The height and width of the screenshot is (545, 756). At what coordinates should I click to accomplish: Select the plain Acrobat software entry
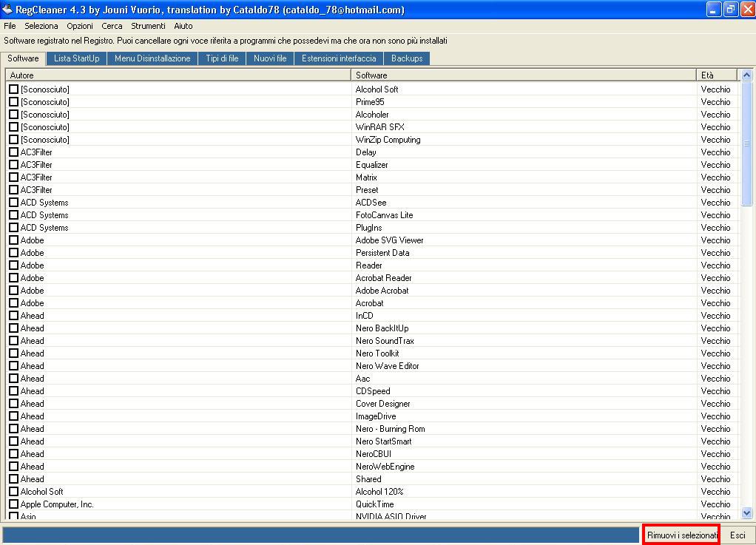[x=369, y=302]
